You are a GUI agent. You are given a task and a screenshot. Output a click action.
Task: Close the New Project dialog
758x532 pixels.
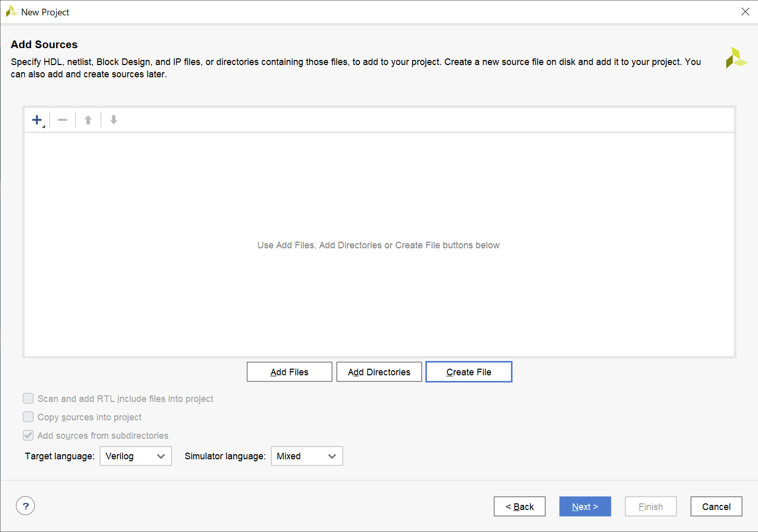coord(745,11)
